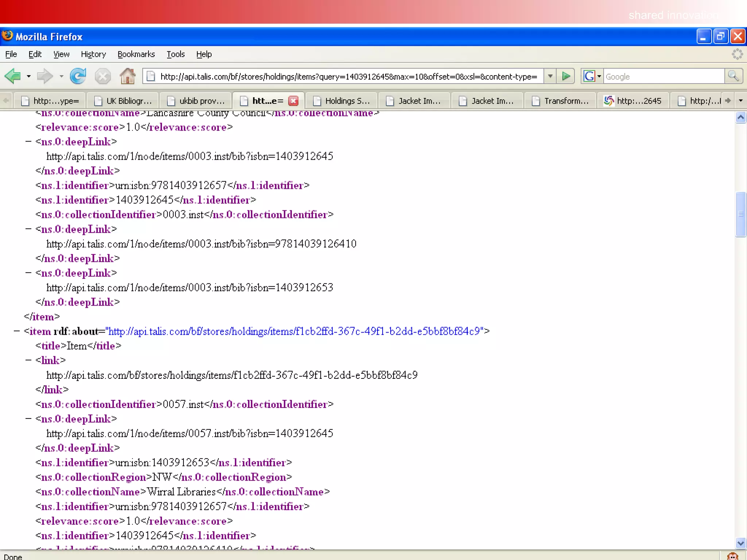Click the Stop loading icon
Viewport: 747px width, 560px height.
pyautogui.click(x=102, y=76)
